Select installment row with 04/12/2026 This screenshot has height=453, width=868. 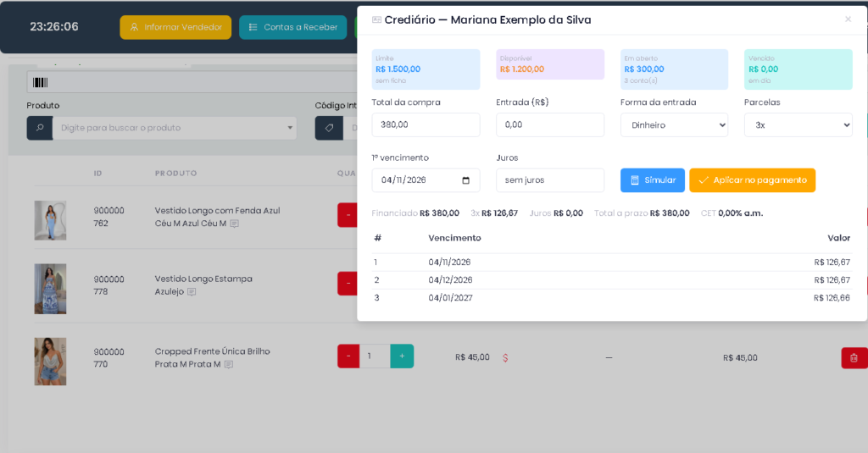(x=612, y=280)
